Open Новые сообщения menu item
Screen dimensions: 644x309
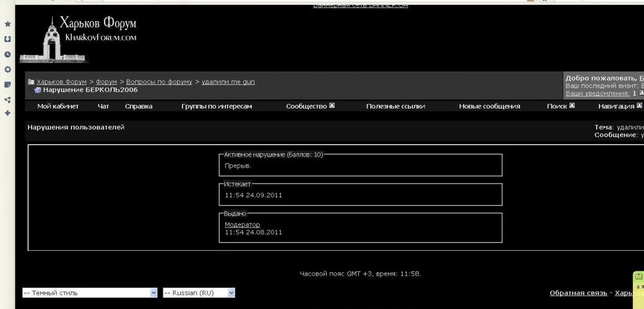pyautogui.click(x=489, y=106)
